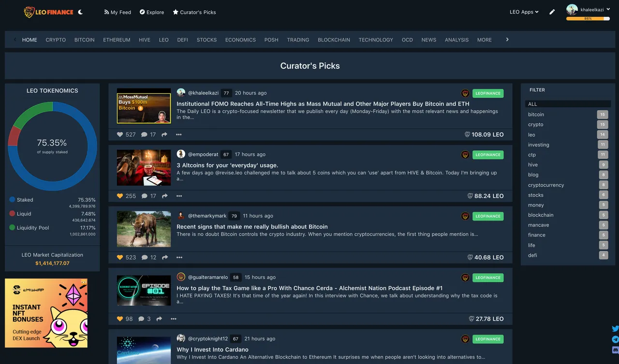
Task: Select the CRYPTO category tab
Action: pyautogui.click(x=56, y=40)
